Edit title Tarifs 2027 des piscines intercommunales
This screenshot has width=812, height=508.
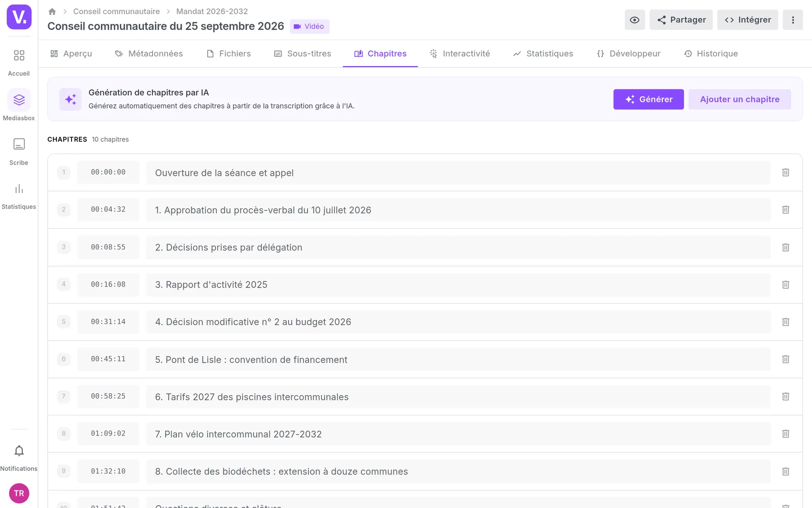pos(458,397)
